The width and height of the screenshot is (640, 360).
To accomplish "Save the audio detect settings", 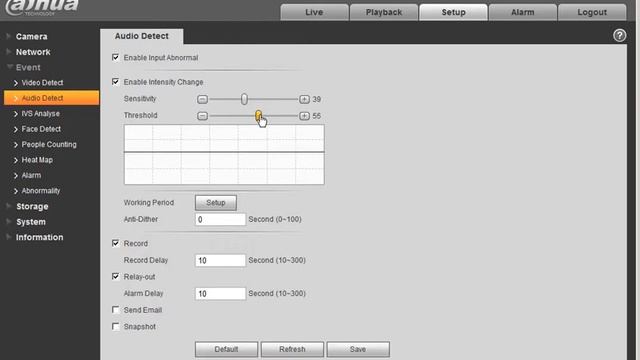I will point(358,349).
